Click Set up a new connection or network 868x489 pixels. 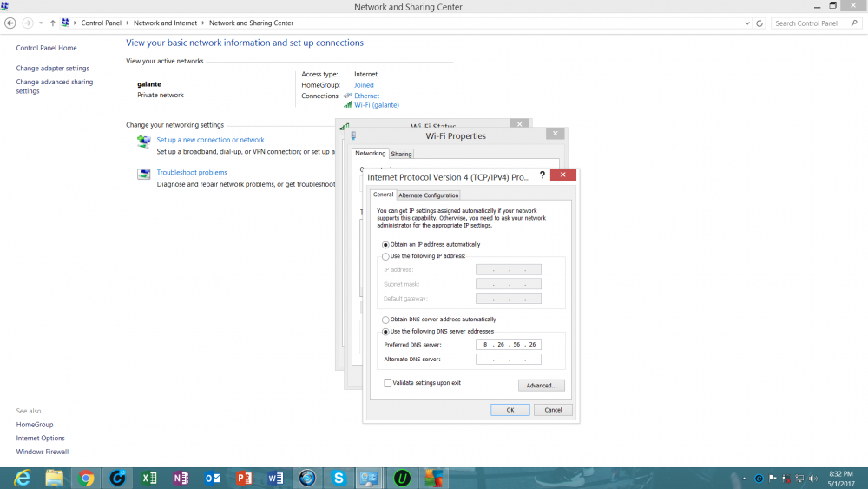tap(210, 140)
